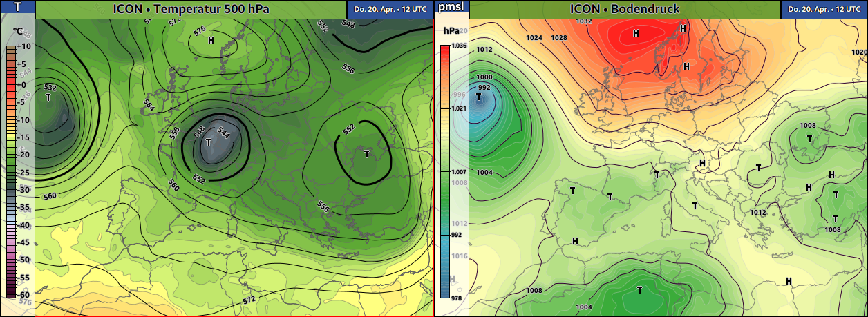Image resolution: width=868 pixels, height=317 pixels.
Task: Pick the -35 value on the temperature scale
Action: tap(23, 207)
